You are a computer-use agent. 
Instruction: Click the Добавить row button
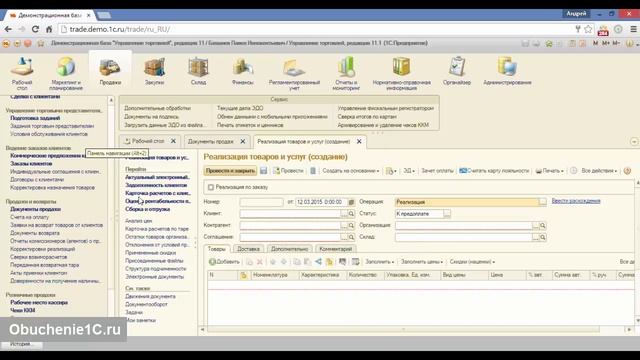tap(224, 262)
